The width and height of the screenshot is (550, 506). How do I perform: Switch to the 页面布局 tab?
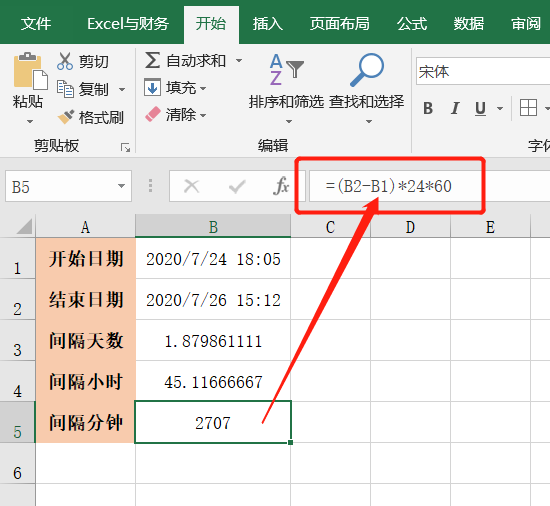(x=340, y=24)
